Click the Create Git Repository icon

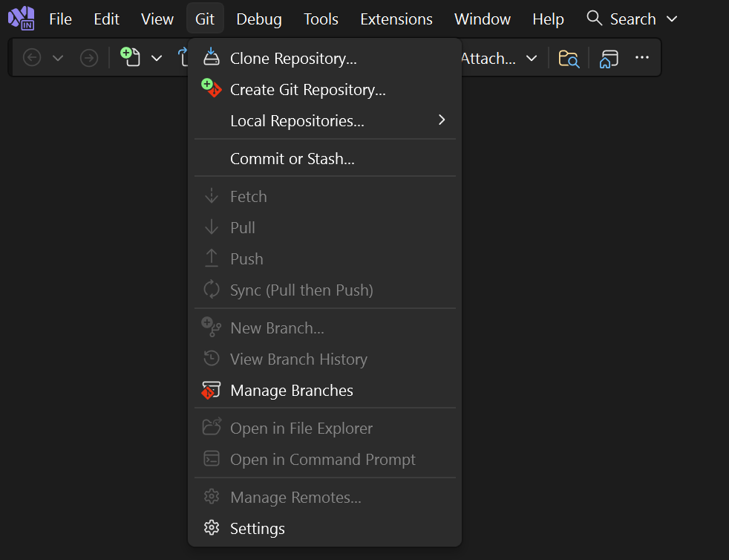click(210, 89)
